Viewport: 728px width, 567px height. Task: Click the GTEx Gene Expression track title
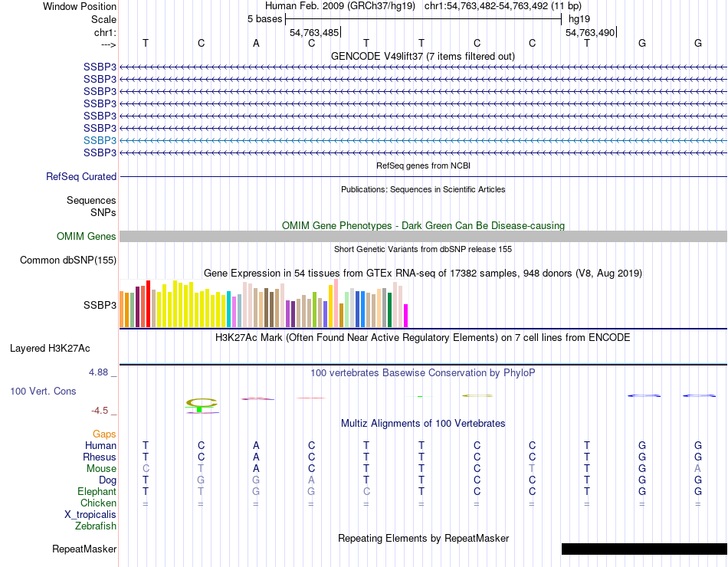click(x=423, y=273)
